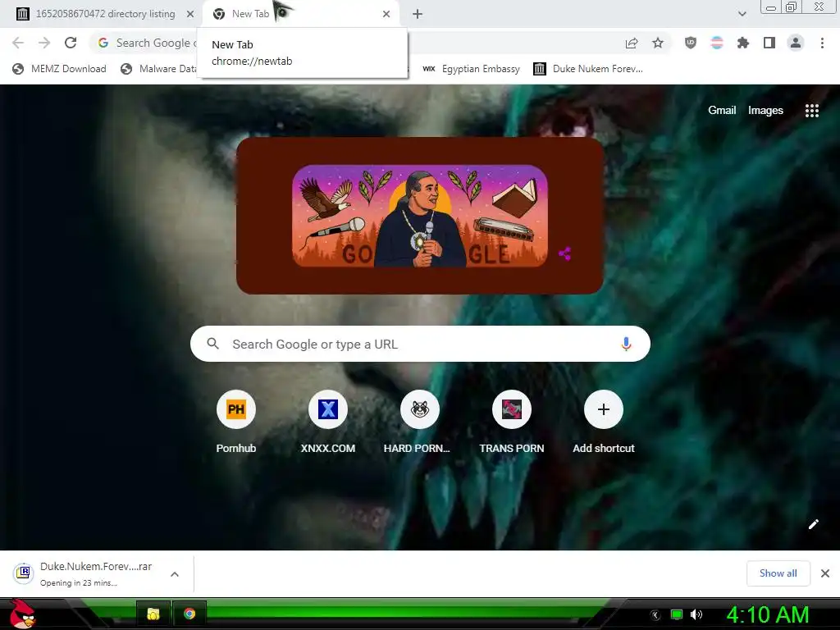The image size is (840, 630).
Task: Go back with the browser back arrow
Action: tap(18, 43)
